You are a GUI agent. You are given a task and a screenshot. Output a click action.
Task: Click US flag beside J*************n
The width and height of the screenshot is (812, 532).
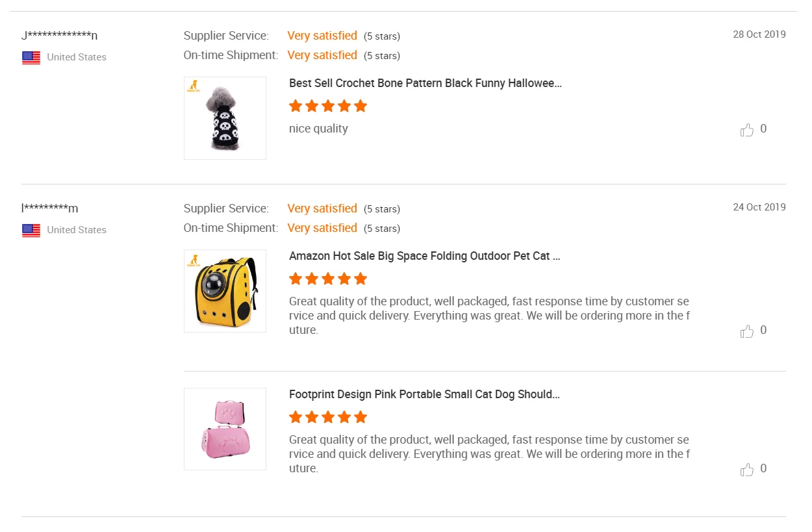(31, 57)
